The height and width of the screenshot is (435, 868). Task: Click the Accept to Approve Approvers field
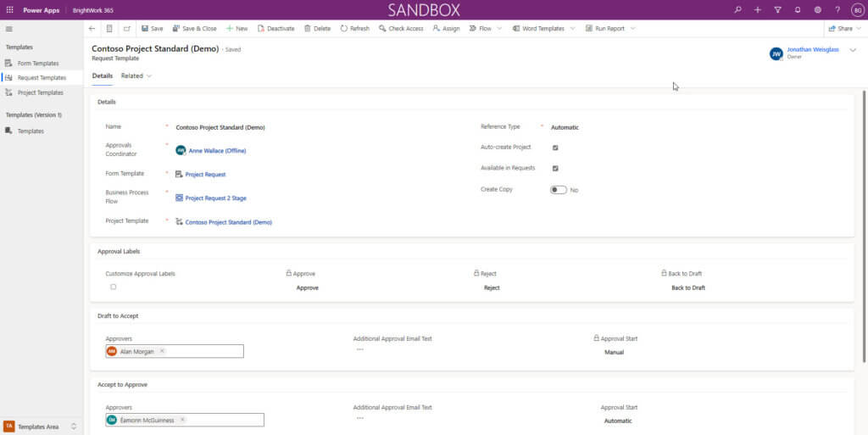(x=185, y=420)
